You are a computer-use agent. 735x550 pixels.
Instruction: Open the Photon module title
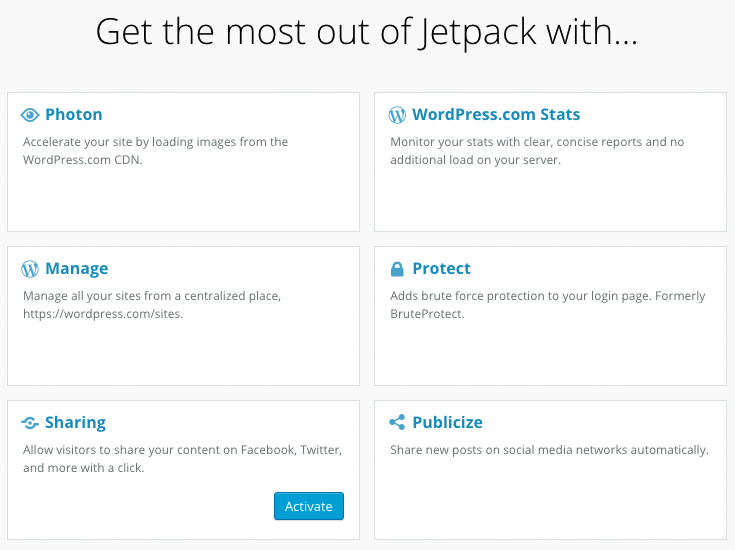[74, 114]
